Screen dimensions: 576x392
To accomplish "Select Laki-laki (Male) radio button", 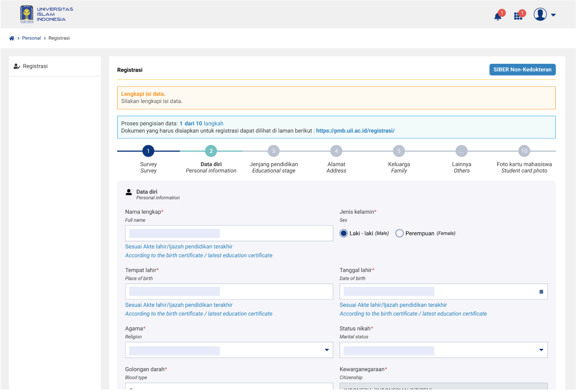I will tap(344, 233).
